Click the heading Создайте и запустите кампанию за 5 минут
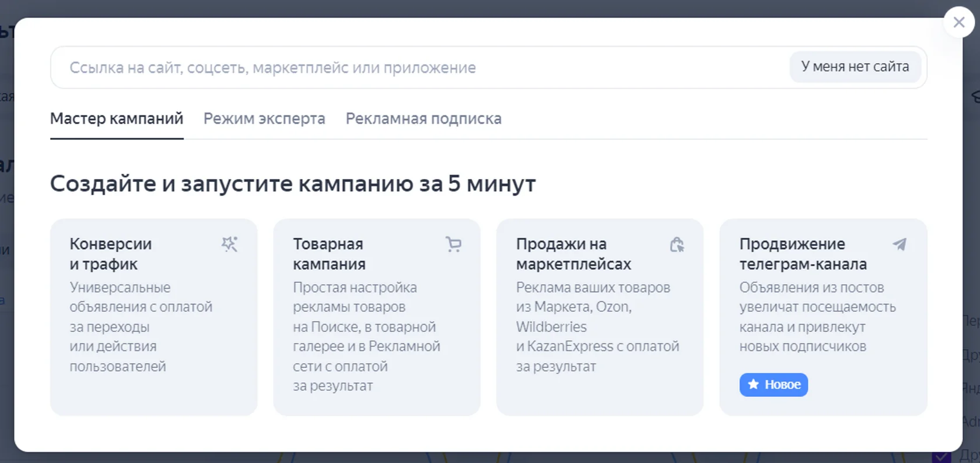Viewport: 980px width, 463px height. pyautogui.click(x=293, y=184)
